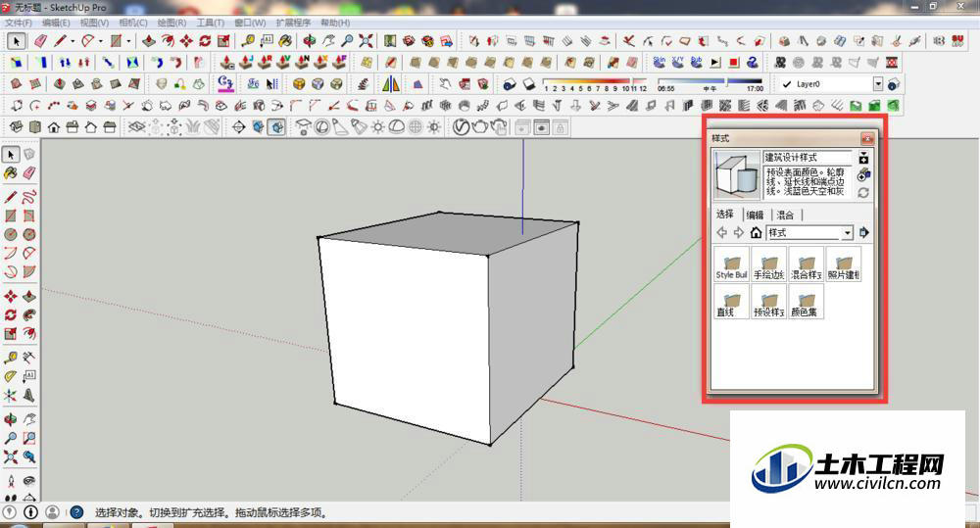Open the 编辑(E) menu

tap(56, 23)
